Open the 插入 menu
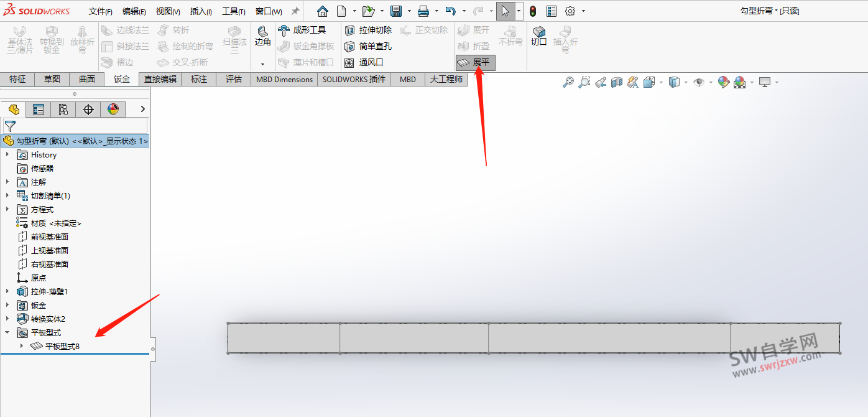This screenshot has width=868, height=417. [x=201, y=11]
